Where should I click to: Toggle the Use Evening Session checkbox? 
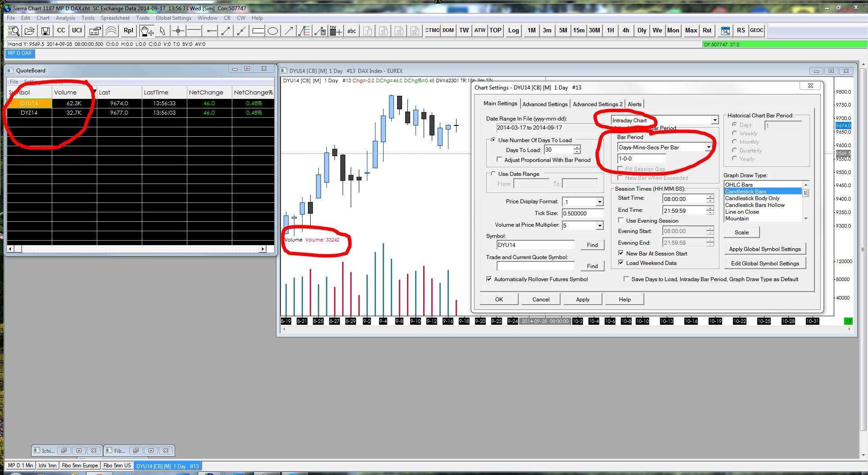click(x=648, y=221)
